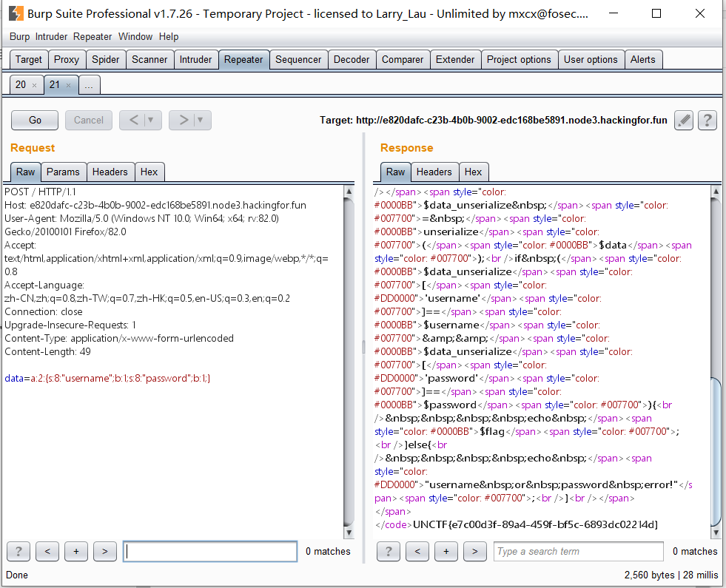
Task: Click the Cancel button
Action: pyautogui.click(x=88, y=121)
